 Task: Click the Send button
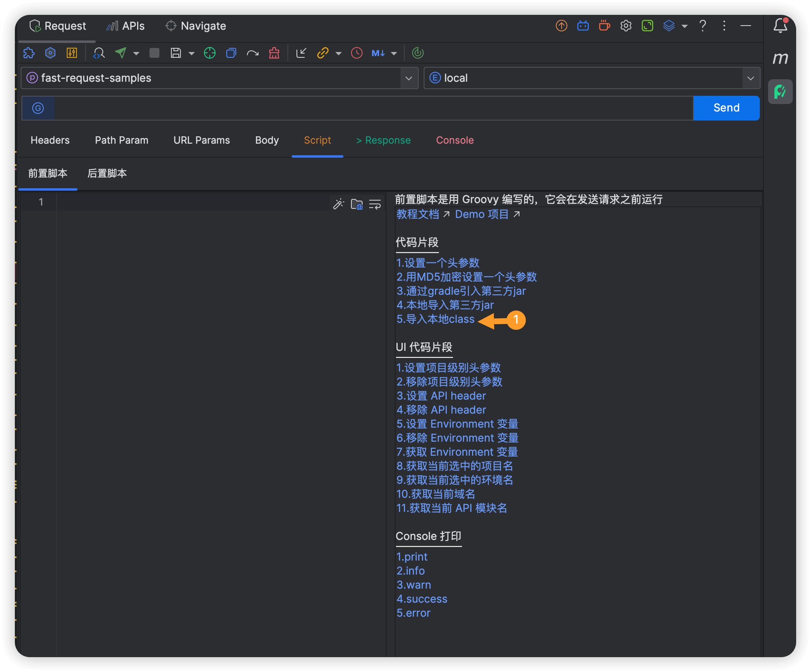[726, 108]
